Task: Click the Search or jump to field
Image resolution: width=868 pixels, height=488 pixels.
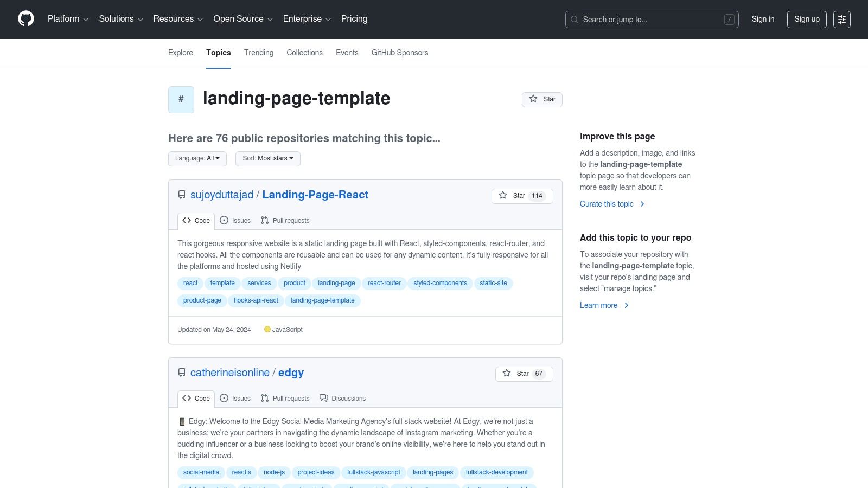Action: [x=651, y=19]
